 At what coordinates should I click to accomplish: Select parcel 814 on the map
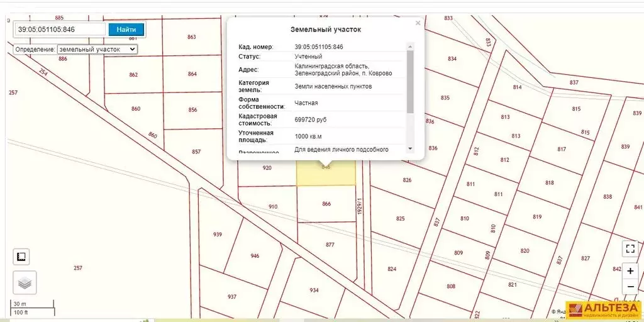517,87
